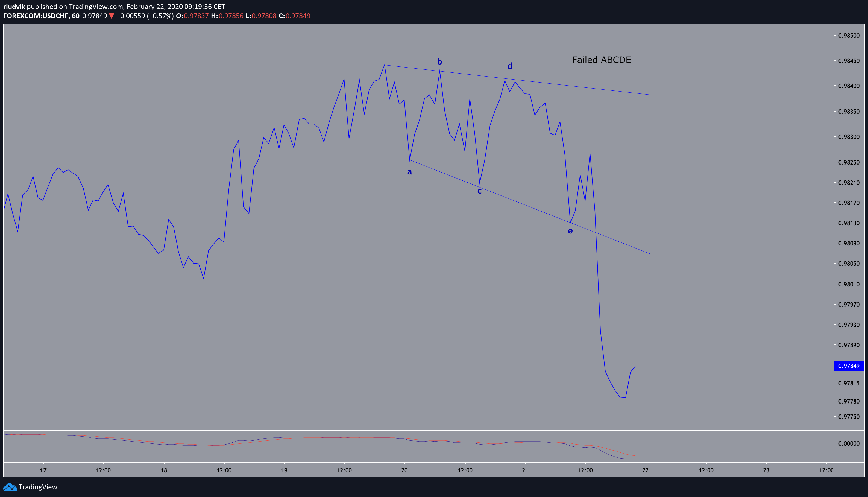The width and height of the screenshot is (868, 497).
Task: Click the 0.97970 price axis label
Action: tap(849, 305)
